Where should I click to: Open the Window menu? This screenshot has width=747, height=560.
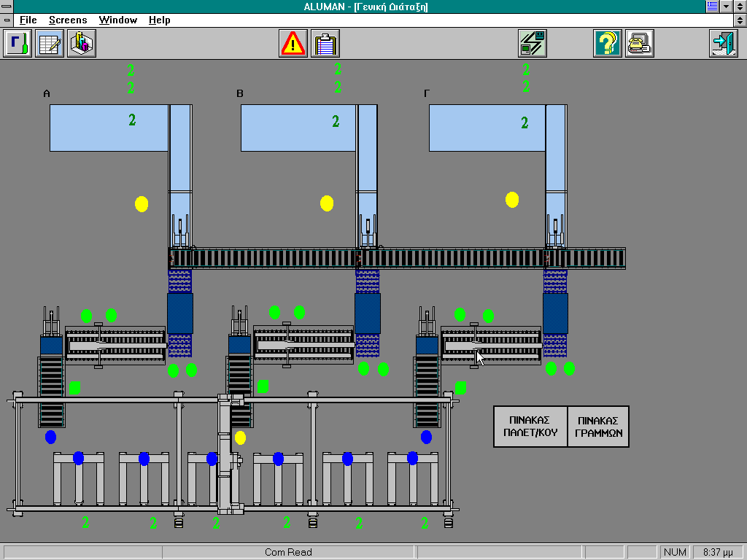click(117, 20)
